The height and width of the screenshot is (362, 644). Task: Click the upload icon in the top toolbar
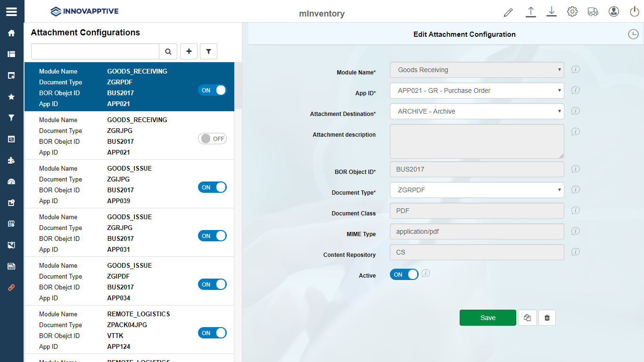click(x=530, y=11)
